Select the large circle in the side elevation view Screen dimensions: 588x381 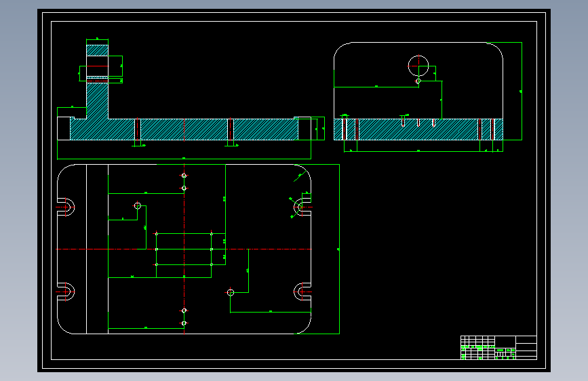[x=418, y=66]
